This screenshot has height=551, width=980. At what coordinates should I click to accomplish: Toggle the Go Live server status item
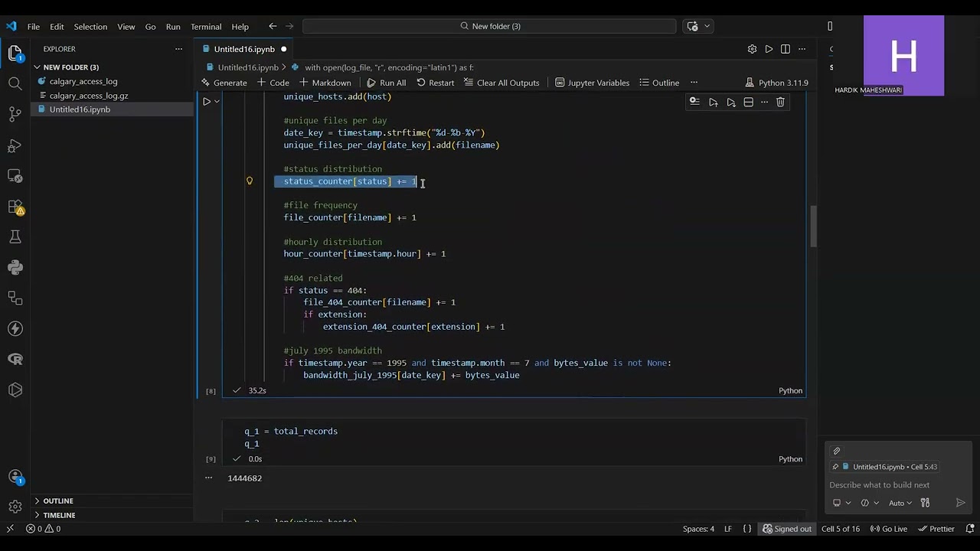pyautogui.click(x=888, y=529)
